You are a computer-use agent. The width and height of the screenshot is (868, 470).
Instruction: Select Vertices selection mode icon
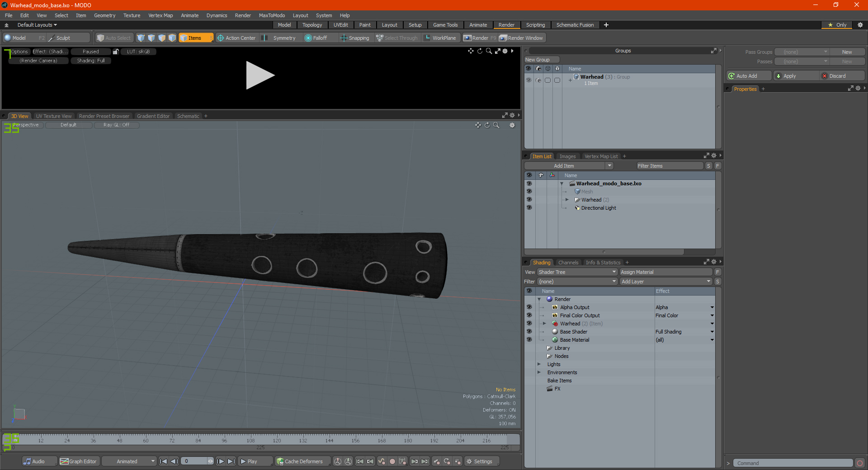point(141,38)
